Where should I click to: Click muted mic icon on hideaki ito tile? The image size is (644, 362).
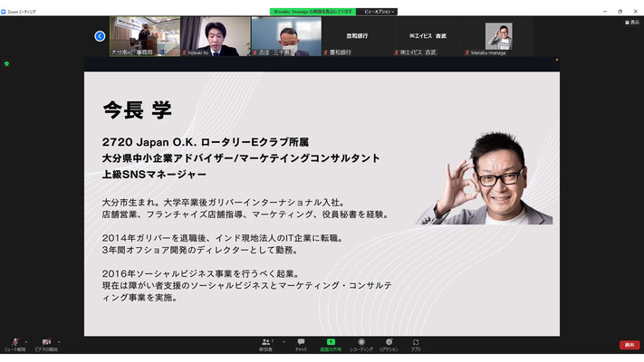point(185,52)
